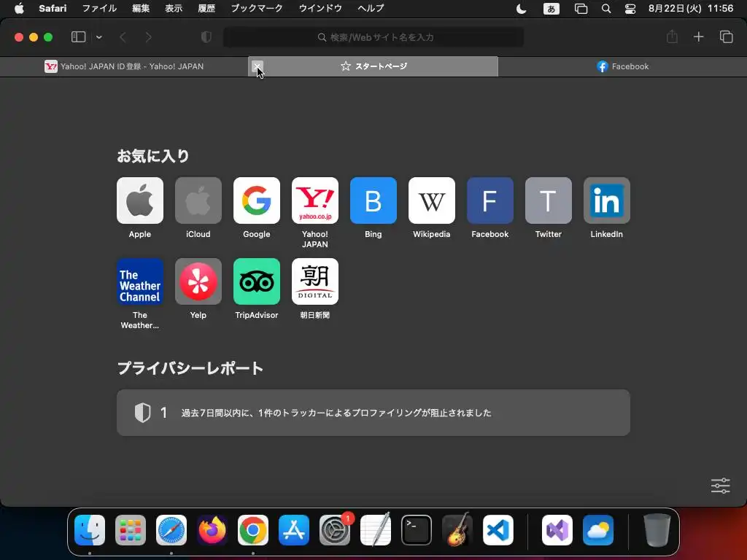This screenshot has height=560, width=747.
Task: Open the Facebook favorite tile
Action: click(489, 201)
